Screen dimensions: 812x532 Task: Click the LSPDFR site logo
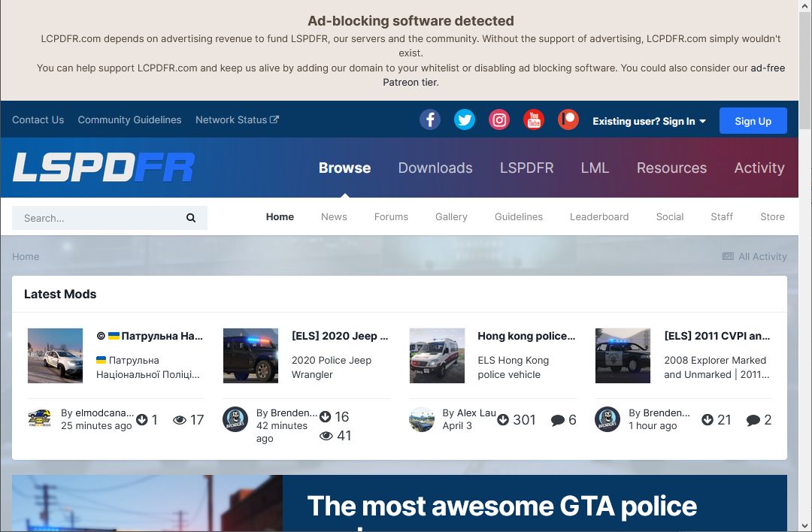pos(104,167)
